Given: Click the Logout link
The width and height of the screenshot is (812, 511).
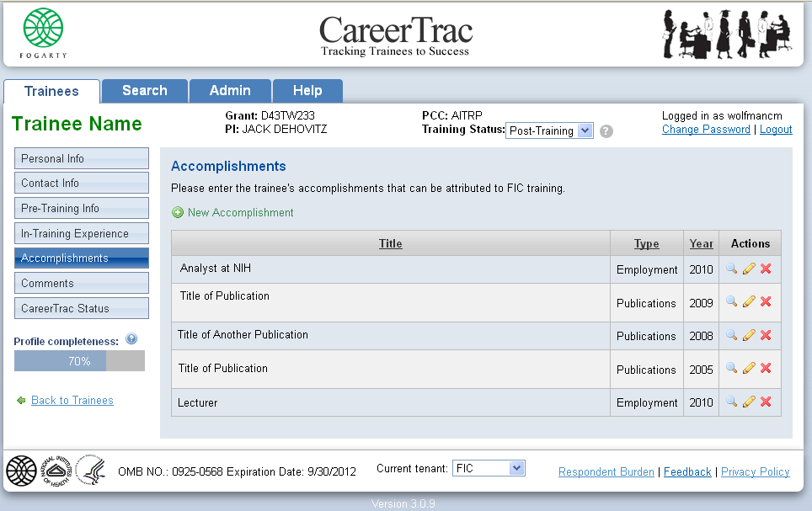Looking at the screenshot, I should 776,130.
